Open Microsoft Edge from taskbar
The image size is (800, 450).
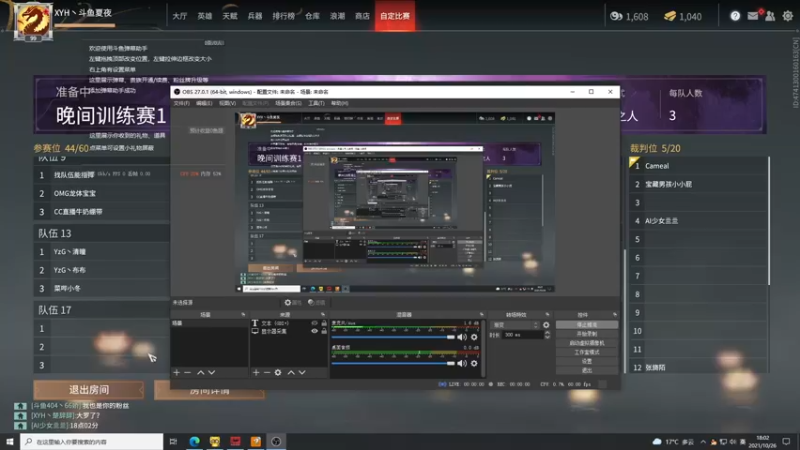[x=194, y=441]
